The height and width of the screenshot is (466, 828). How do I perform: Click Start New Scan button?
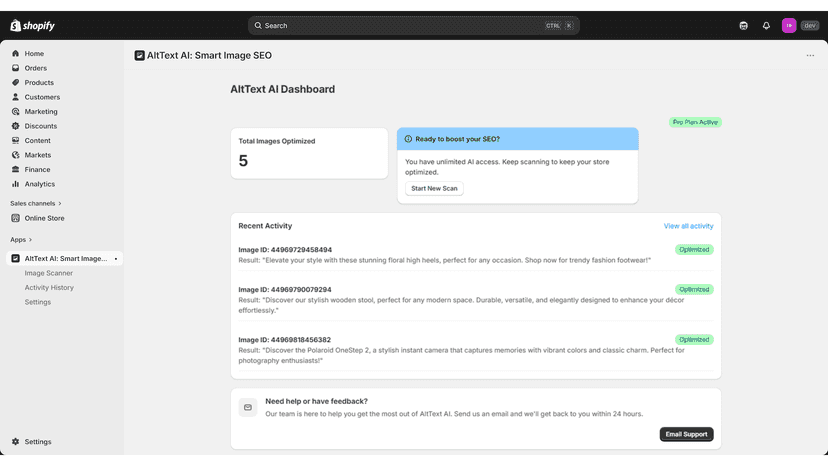point(434,189)
